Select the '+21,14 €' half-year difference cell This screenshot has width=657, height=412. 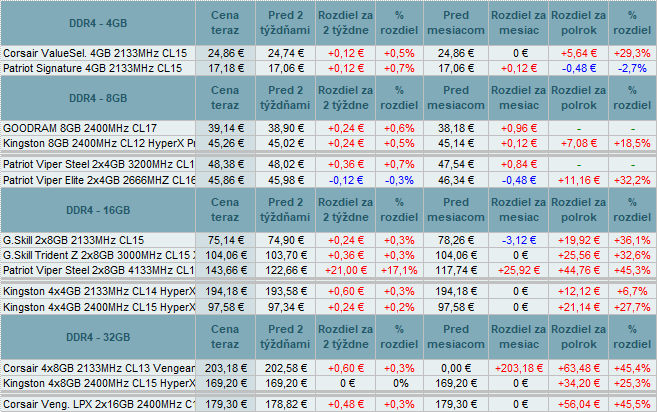pyautogui.click(x=578, y=307)
